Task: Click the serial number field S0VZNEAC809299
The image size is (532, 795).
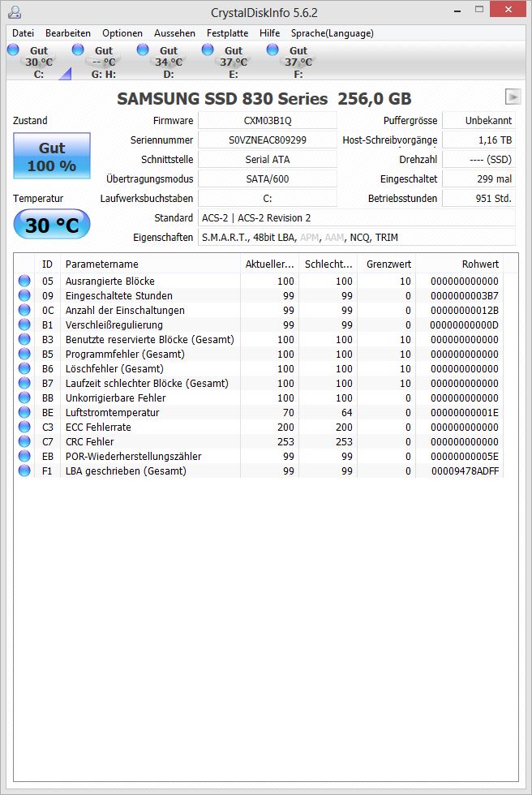Action: [268, 140]
